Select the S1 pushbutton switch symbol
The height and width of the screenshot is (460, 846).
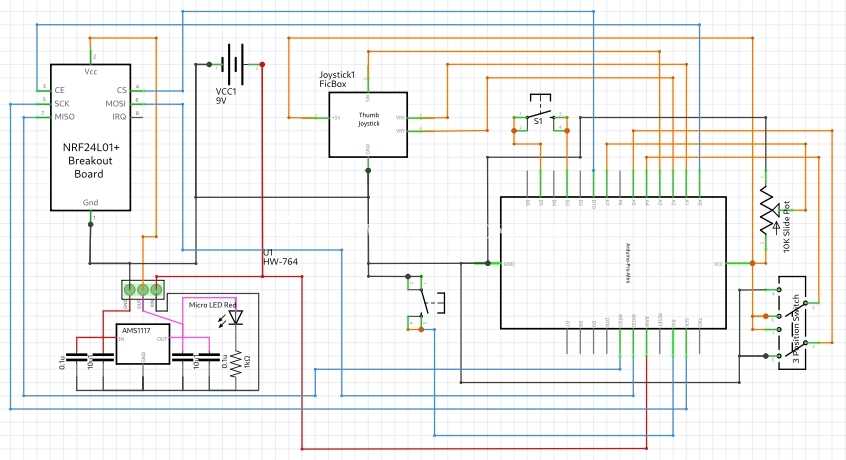click(540, 113)
